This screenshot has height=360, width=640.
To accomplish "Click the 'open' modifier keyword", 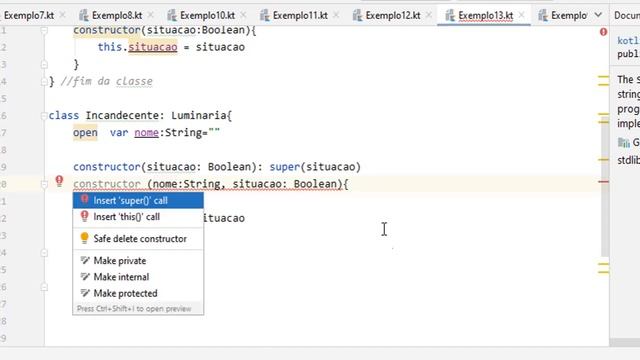I will click(85, 133).
